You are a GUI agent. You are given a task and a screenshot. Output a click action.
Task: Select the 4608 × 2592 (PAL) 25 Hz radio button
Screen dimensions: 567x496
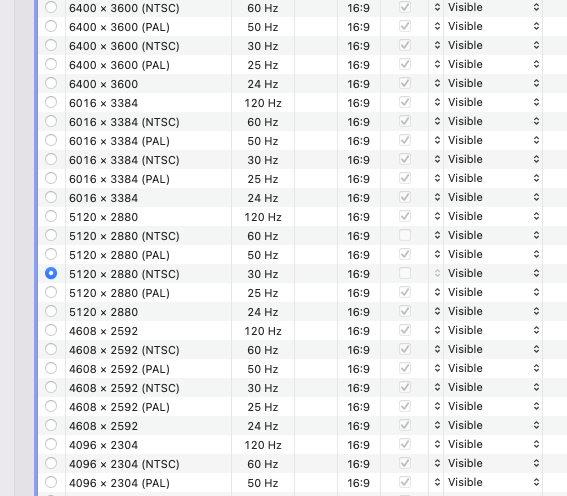(51, 406)
